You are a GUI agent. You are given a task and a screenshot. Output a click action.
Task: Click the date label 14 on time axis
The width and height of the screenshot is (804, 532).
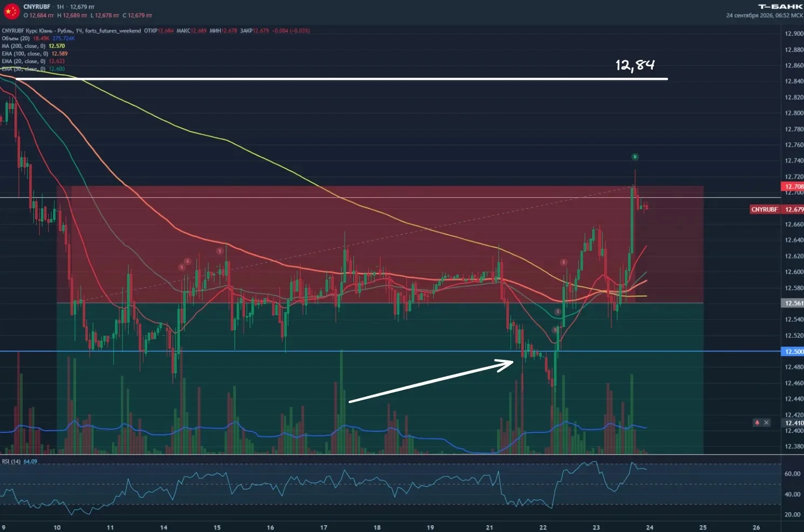click(x=163, y=527)
